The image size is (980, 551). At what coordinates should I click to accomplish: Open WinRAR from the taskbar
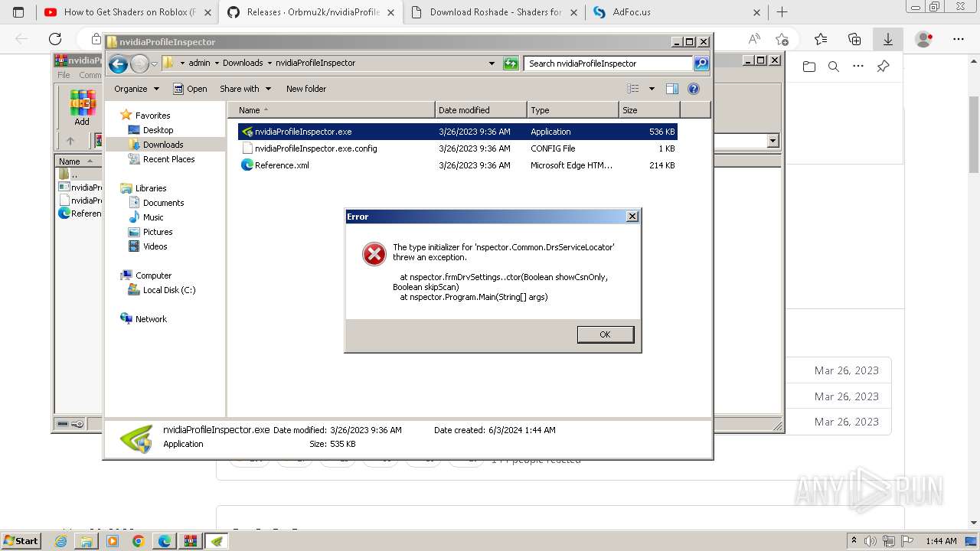[x=191, y=541]
